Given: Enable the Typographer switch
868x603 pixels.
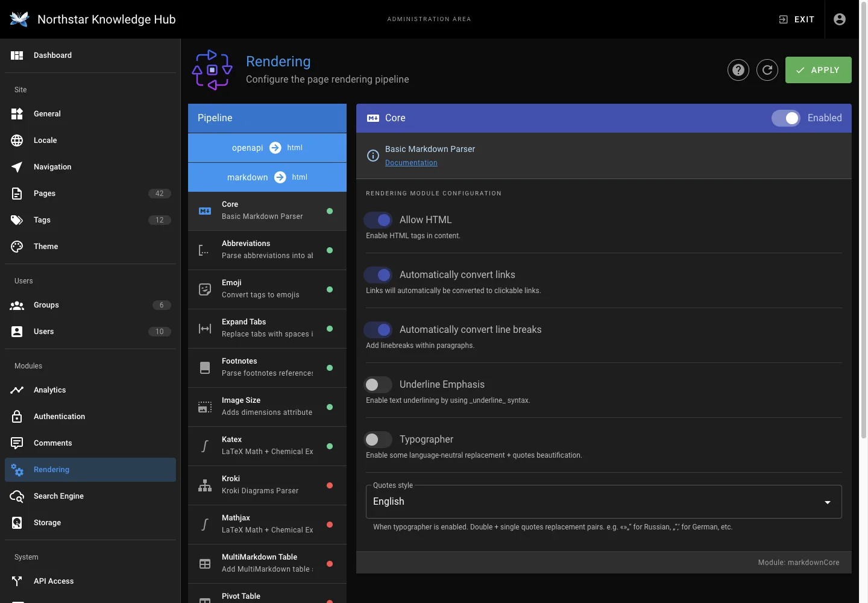Looking at the screenshot, I should (x=378, y=440).
